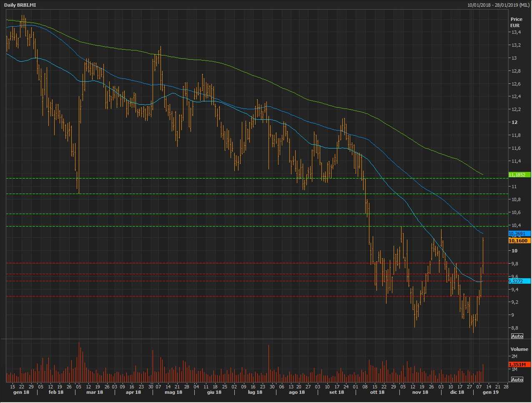The width and height of the screenshot is (532, 403).
Task: Click the orange 10,1600 last price tag
Action: click(x=519, y=241)
